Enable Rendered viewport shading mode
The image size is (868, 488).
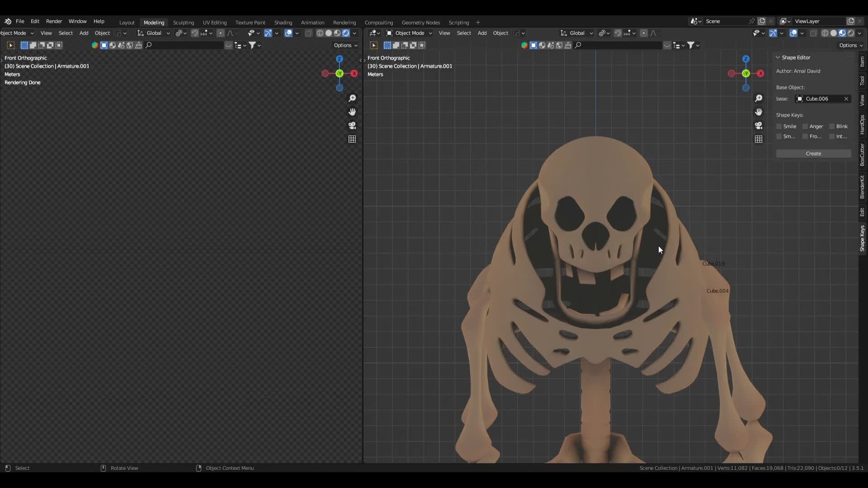coord(851,33)
